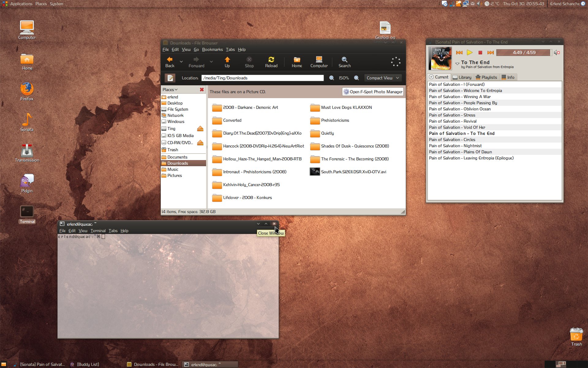Zoom out with the magnifier minus icon
Image resolution: width=588 pixels, height=368 pixels.
pos(331,78)
